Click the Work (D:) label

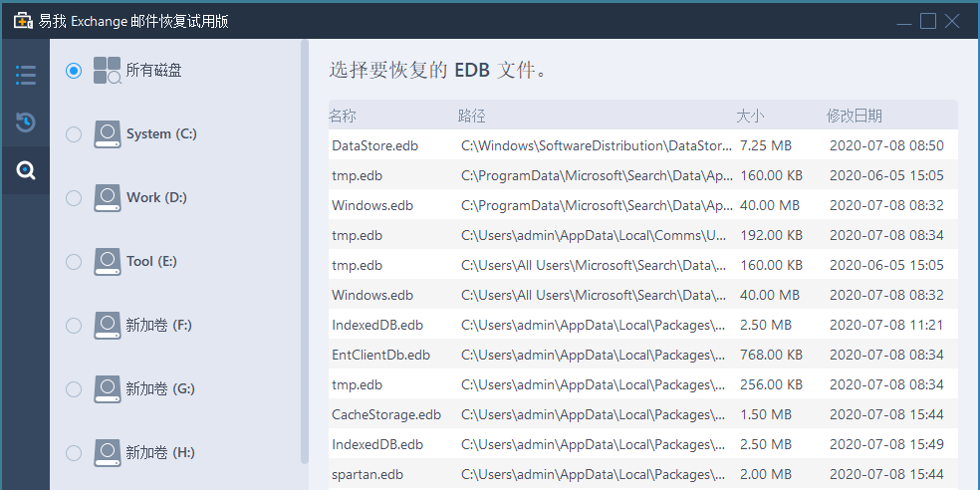point(157,197)
